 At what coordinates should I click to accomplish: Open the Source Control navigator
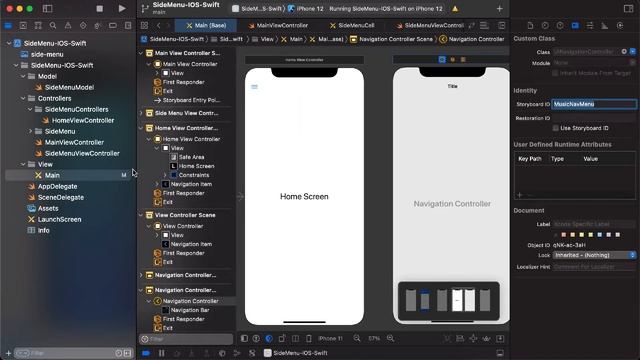pos(23,25)
